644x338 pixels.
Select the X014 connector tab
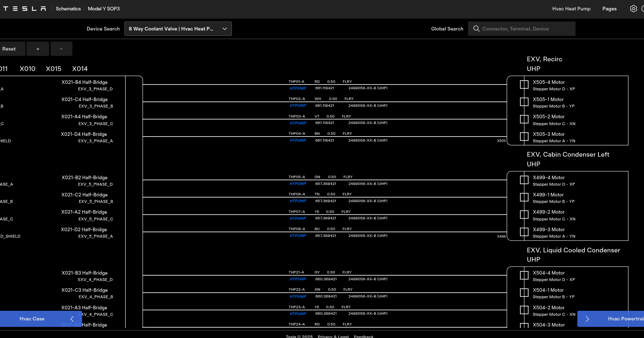[x=80, y=68]
